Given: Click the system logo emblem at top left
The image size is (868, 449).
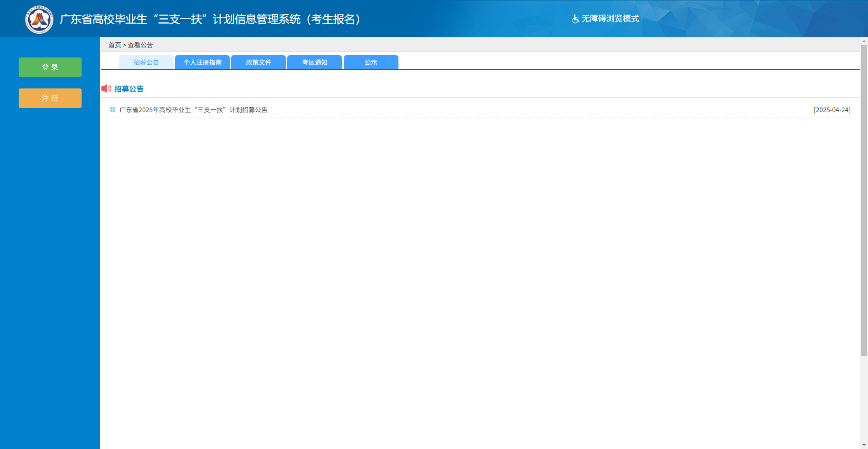Looking at the screenshot, I should click(39, 19).
